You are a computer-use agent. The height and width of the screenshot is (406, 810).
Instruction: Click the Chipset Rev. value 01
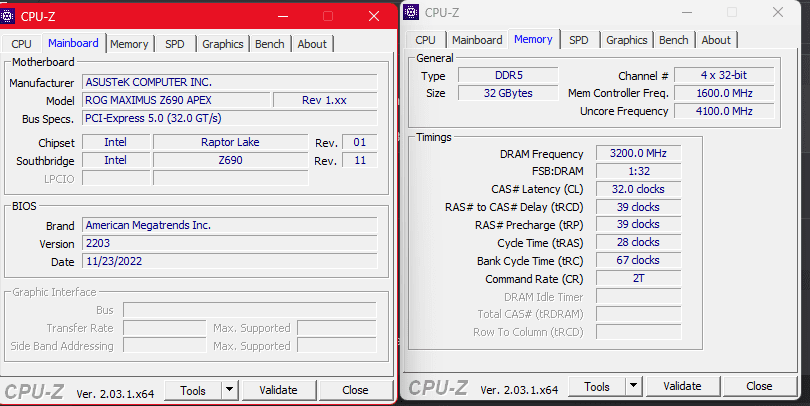coord(360,142)
